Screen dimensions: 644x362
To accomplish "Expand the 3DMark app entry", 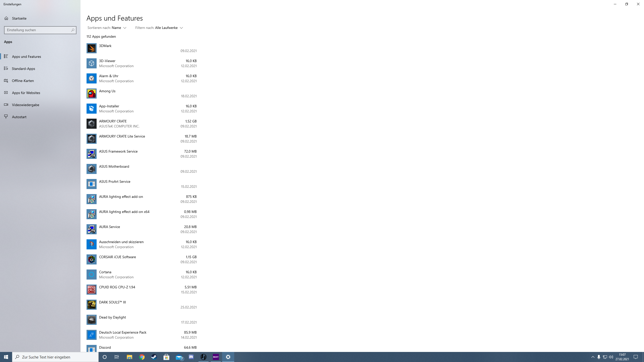I will point(141,48).
